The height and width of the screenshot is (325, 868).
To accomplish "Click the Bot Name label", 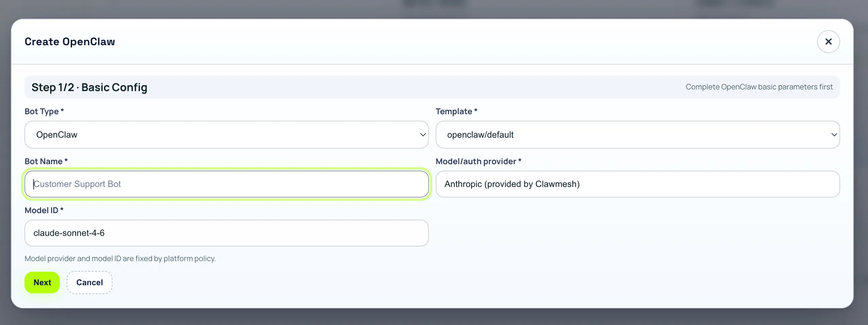I will coord(46,161).
